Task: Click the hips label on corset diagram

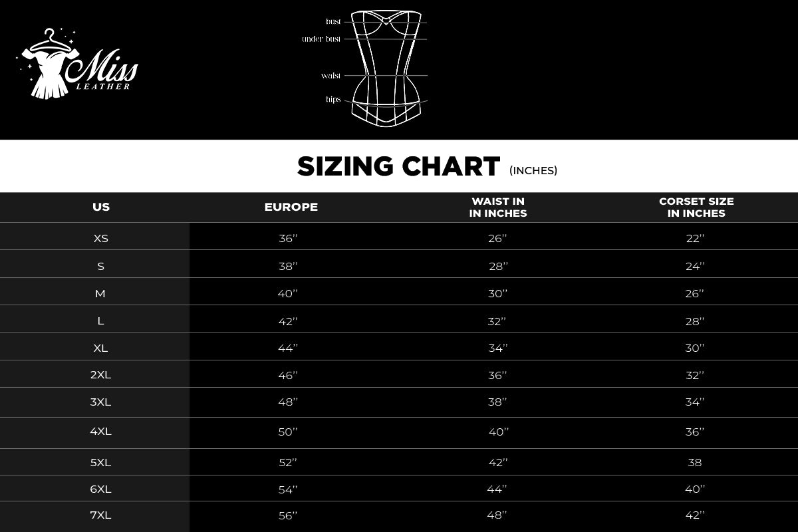Action: click(332, 100)
